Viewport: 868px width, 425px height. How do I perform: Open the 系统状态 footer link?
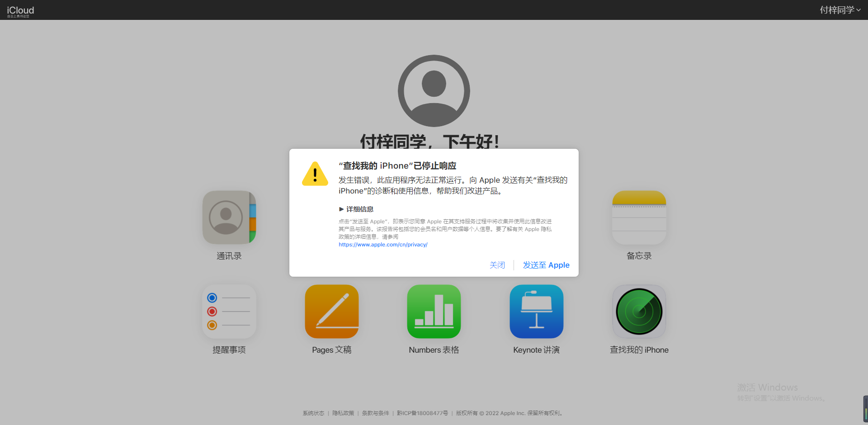pyautogui.click(x=313, y=413)
